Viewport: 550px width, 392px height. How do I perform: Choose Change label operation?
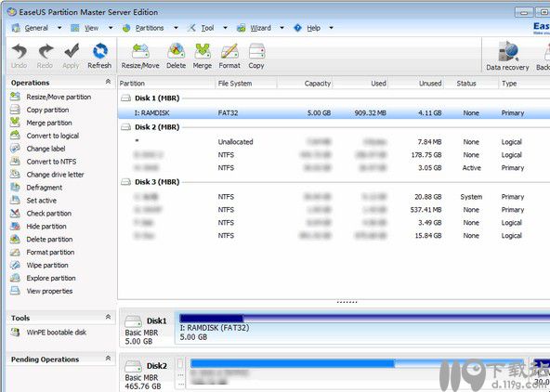pos(38,149)
